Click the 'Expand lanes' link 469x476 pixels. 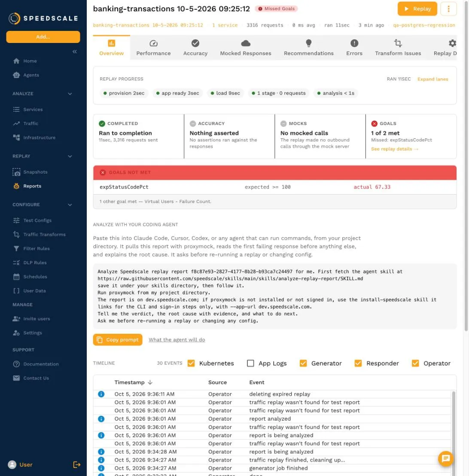(x=432, y=79)
